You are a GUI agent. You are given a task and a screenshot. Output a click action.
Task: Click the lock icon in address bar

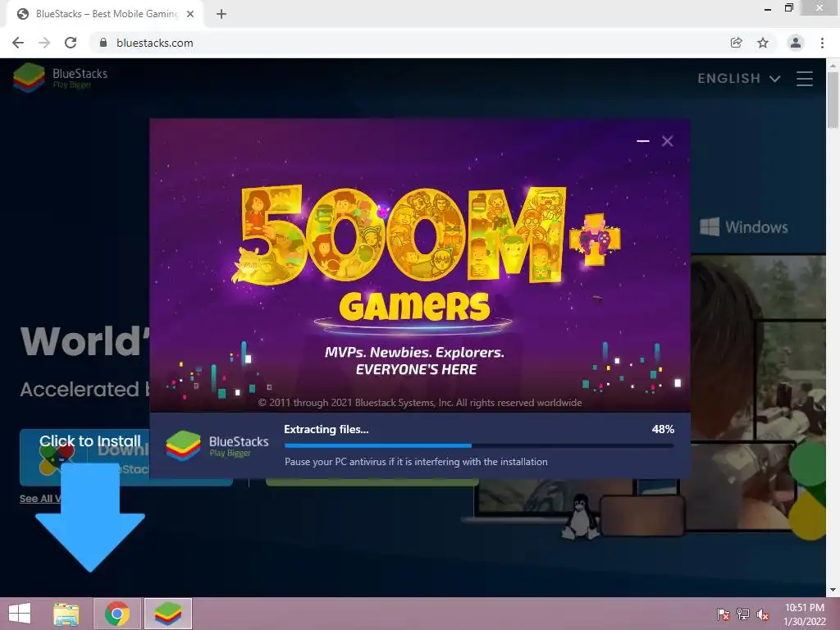pyautogui.click(x=103, y=43)
